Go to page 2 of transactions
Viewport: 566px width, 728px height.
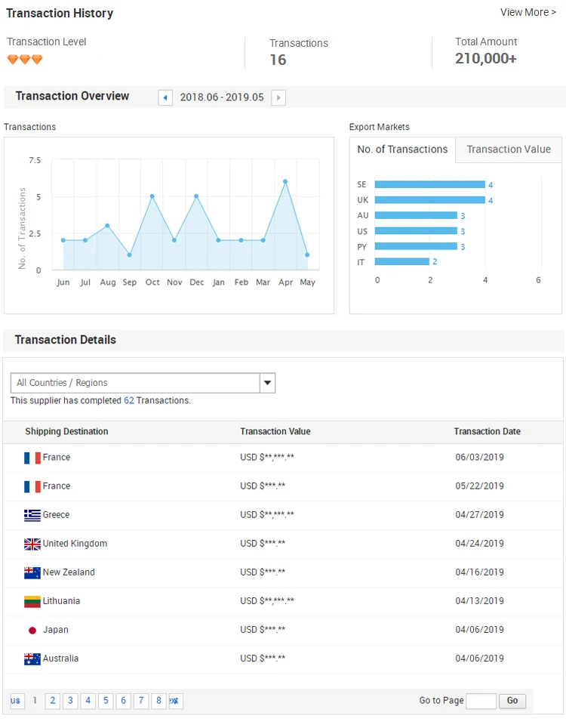[x=53, y=701]
